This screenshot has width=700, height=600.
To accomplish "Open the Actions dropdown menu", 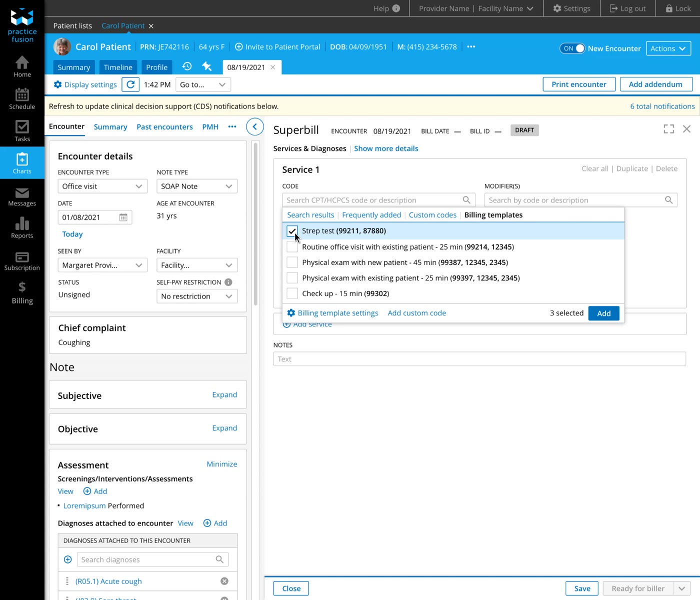I will pos(668,48).
